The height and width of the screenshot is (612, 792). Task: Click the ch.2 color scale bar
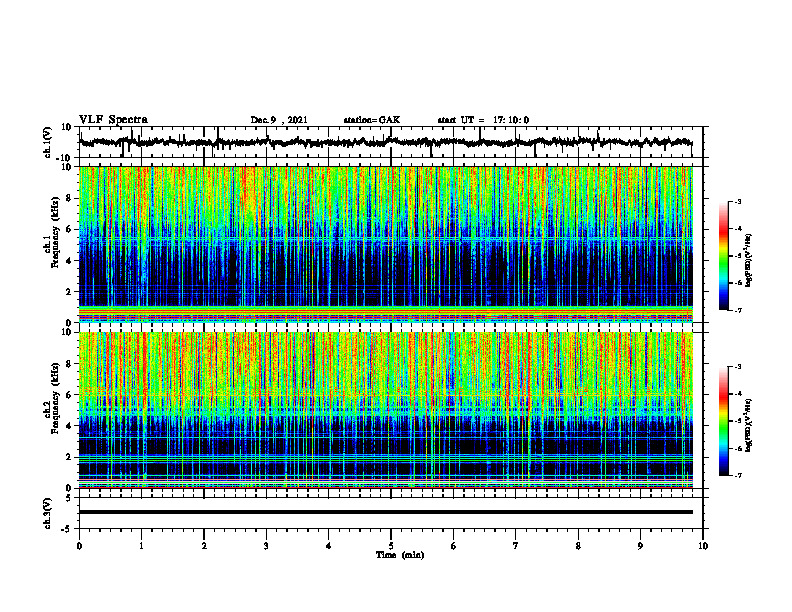(723, 421)
